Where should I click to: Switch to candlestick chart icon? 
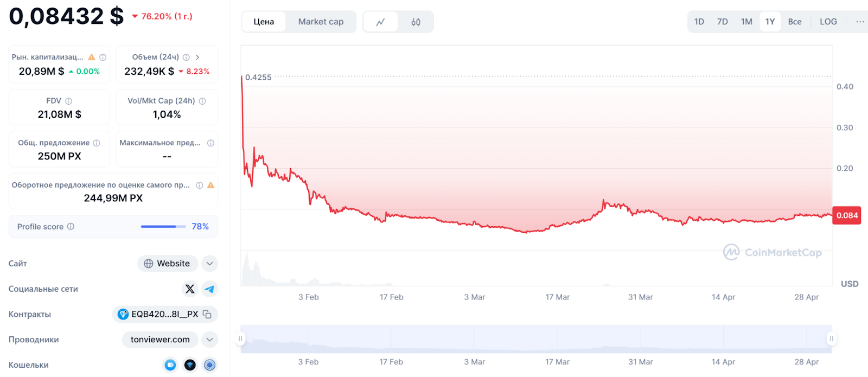[416, 22]
